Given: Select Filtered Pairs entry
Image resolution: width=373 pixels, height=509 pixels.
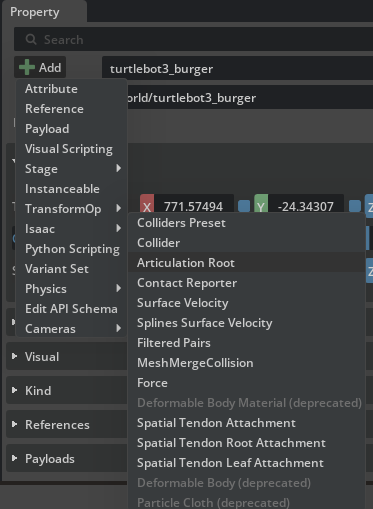Looking at the screenshot, I should coord(246,343).
